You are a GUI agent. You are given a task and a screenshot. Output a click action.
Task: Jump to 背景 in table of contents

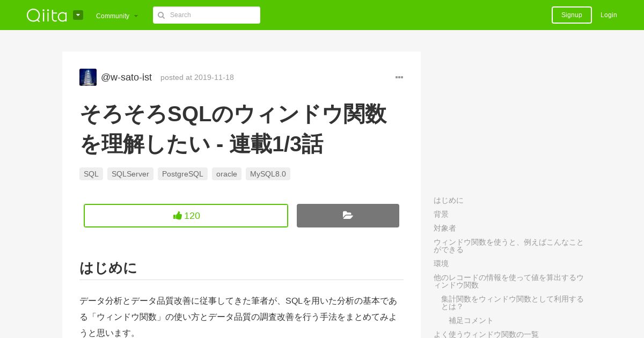pos(441,214)
